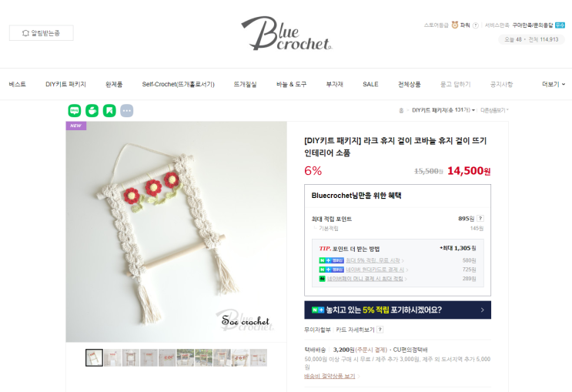Toggle the 알림받는중 notification button

[x=42, y=33]
